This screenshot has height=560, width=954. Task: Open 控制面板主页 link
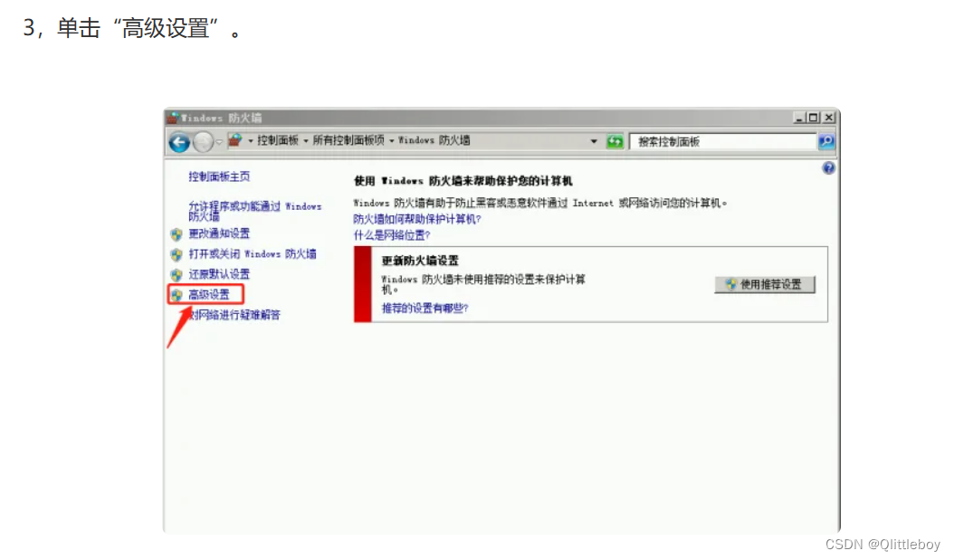[219, 176]
